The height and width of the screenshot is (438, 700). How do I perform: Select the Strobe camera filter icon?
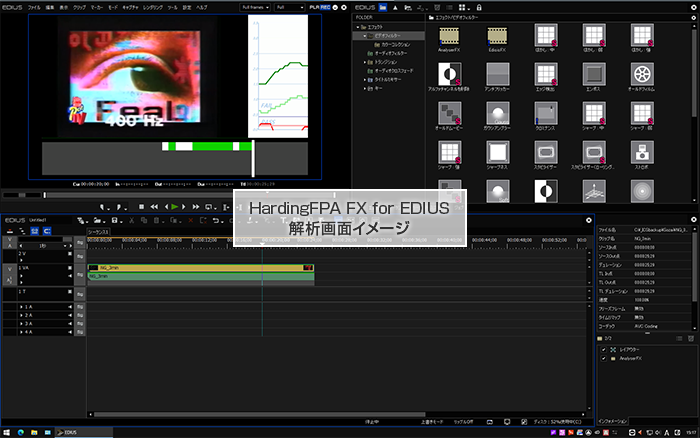642,152
